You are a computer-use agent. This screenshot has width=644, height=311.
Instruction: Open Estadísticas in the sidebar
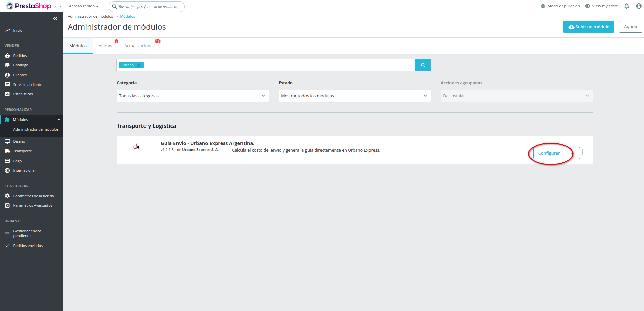click(x=23, y=94)
